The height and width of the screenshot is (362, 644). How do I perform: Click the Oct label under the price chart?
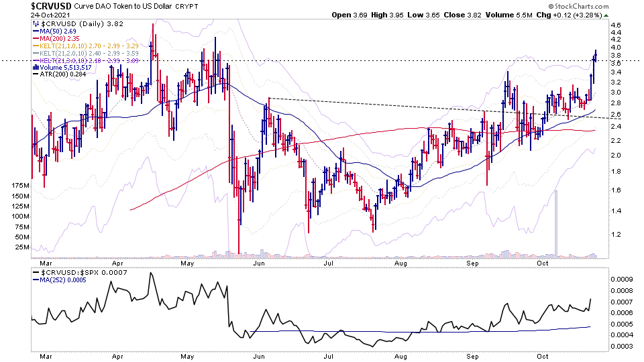pyautogui.click(x=543, y=263)
